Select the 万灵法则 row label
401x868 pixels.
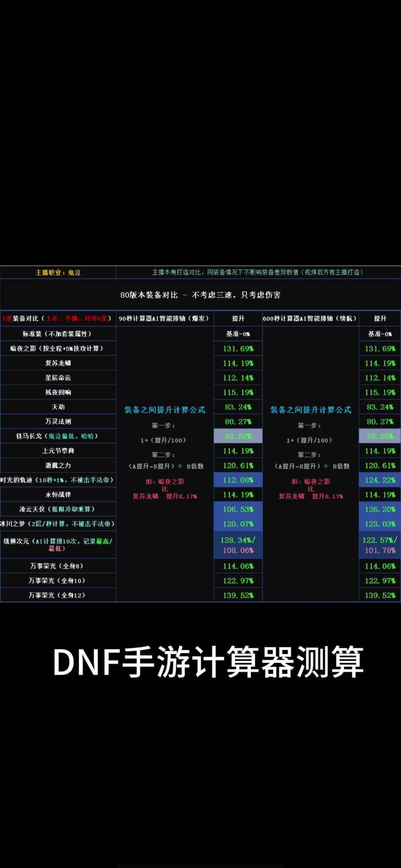coord(58,421)
